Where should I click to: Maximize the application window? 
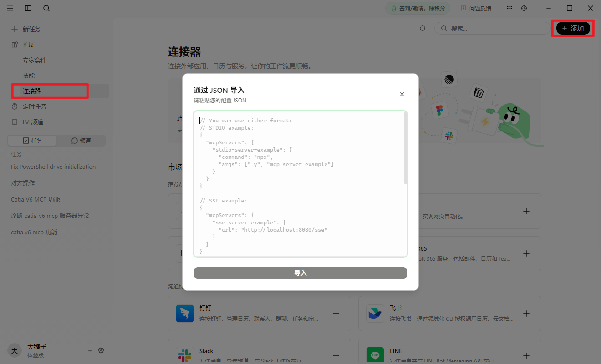click(570, 8)
